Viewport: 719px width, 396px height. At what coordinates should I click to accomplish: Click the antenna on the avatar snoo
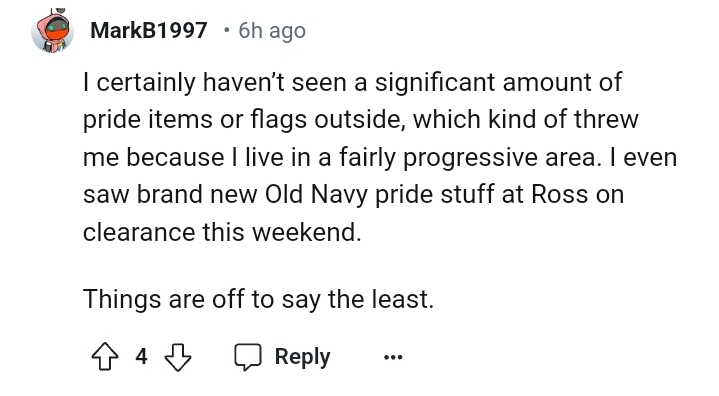(x=57, y=10)
